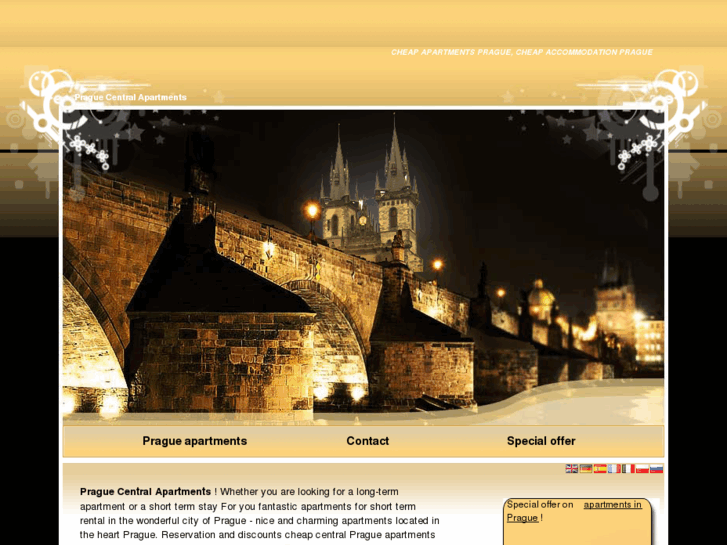Switch language to English via UK flag

pos(571,468)
